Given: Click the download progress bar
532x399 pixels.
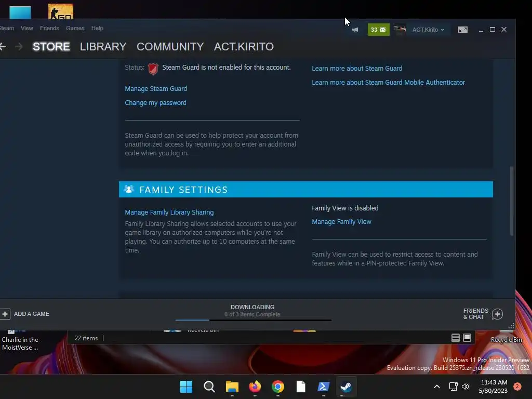Looking at the screenshot, I should [x=254, y=320].
